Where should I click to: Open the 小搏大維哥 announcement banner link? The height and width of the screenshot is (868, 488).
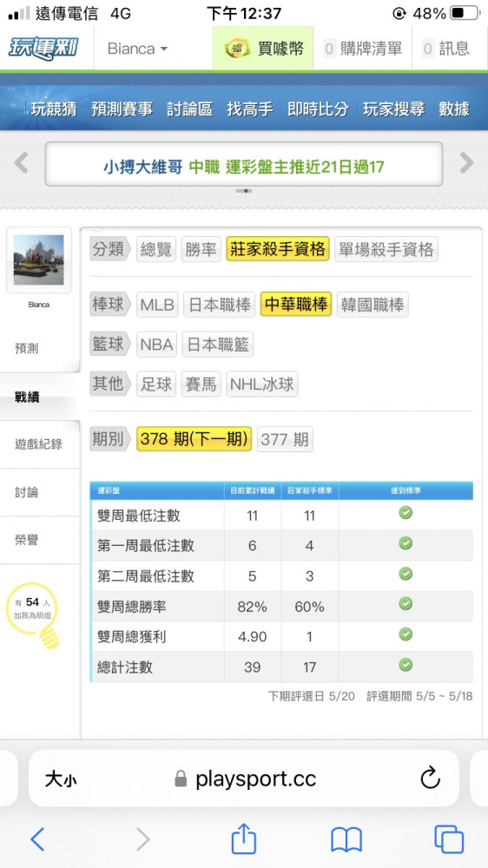(244, 167)
